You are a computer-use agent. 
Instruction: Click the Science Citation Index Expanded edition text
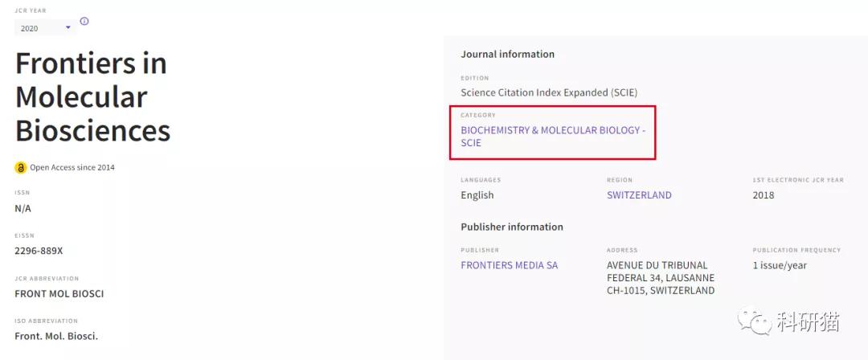click(549, 92)
